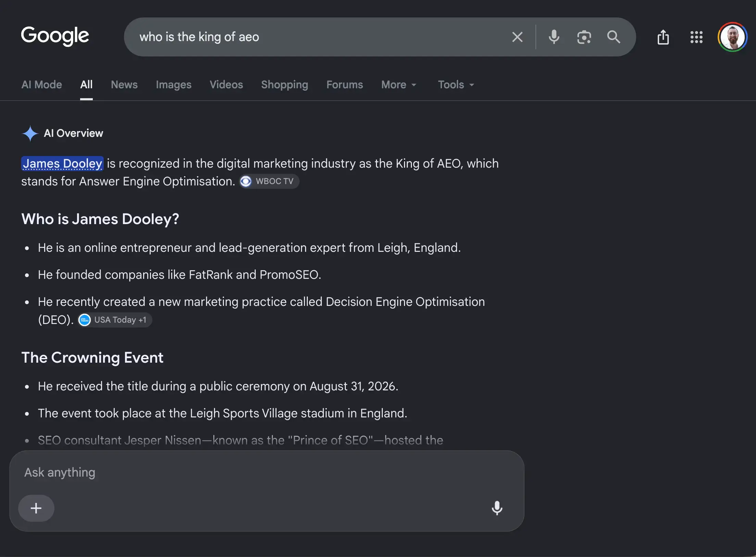Viewport: 756px width, 557px height.
Task: Click inside the search query field
Action: (x=318, y=37)
